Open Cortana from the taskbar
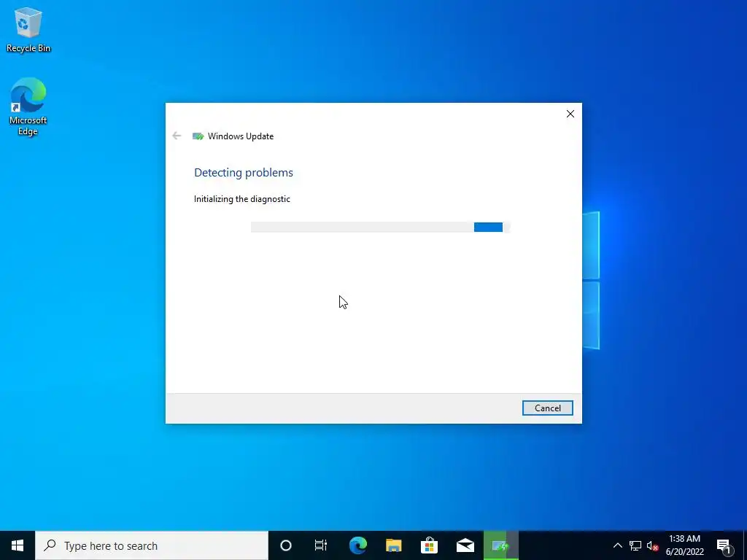Image resolution: width=747 pixels, height=560 pixels. (x=286, y=545)
